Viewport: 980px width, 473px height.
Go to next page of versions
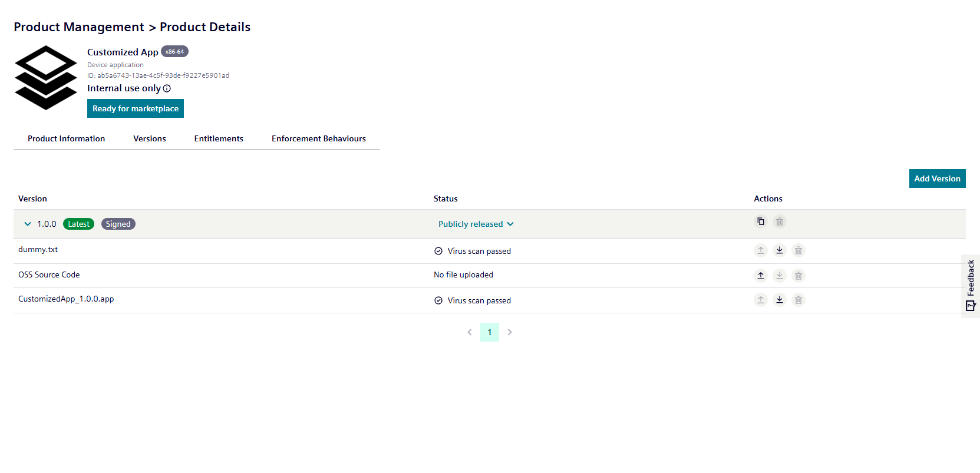tap(510, 332)
